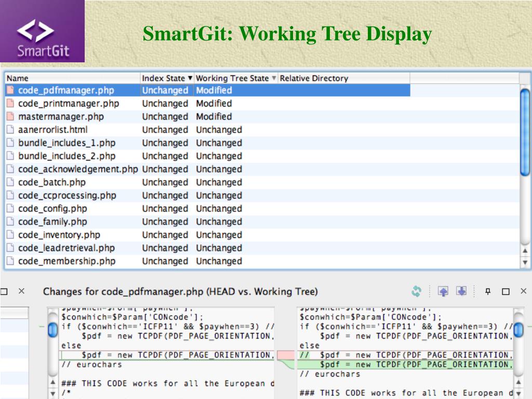Click right diff pane scroll up arrow

[x=518, y=382]
